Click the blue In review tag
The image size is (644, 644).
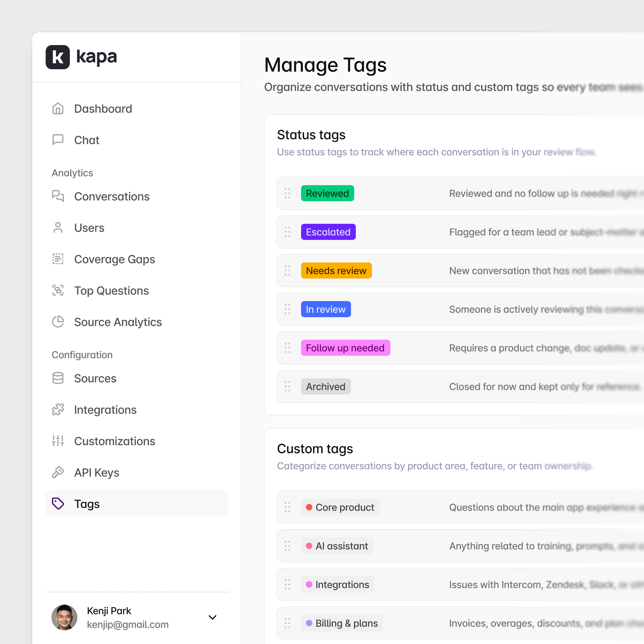tap(326, 309)
